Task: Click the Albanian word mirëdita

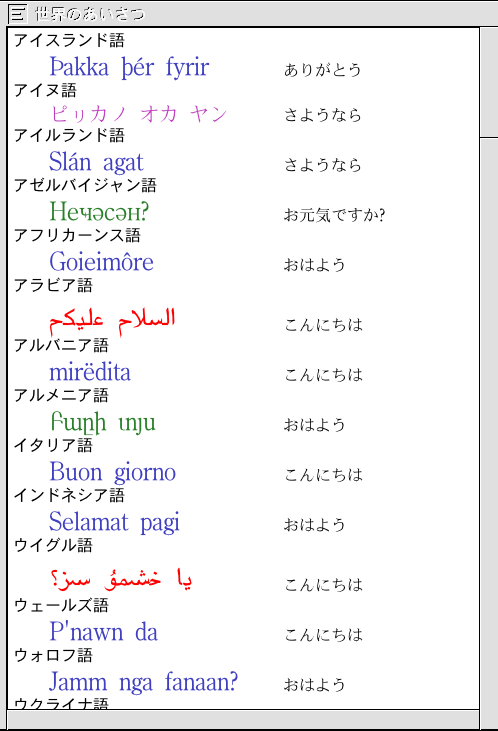Action: tap(90, 372)
